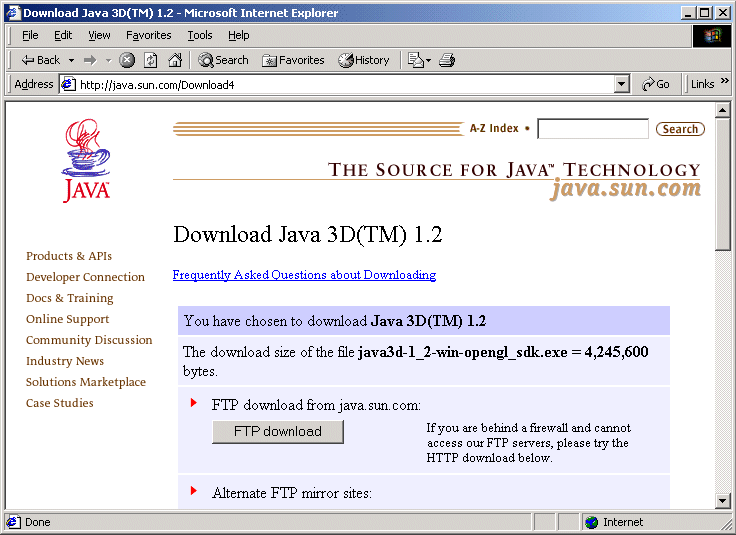Screen dimensions: 736x535
Task: Click the vertical scrollbar thumb
Action: pyautogui.click(x=723, y=184)
